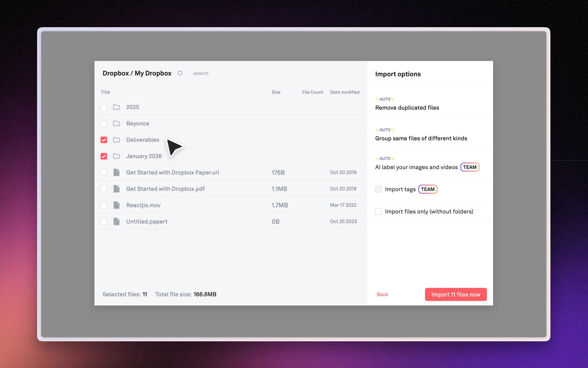
Task: Sort by Date modified column header
Action: click(x=344, y=92)
